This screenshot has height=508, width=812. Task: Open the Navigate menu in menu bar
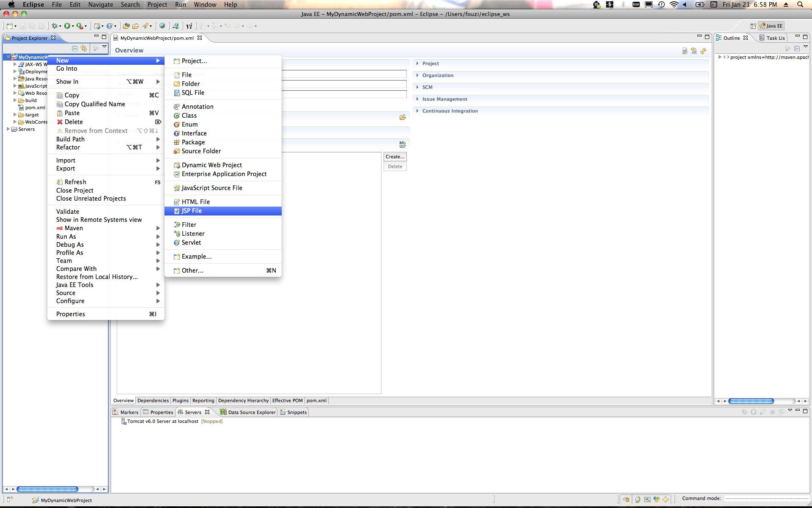(x=101, y=4)
